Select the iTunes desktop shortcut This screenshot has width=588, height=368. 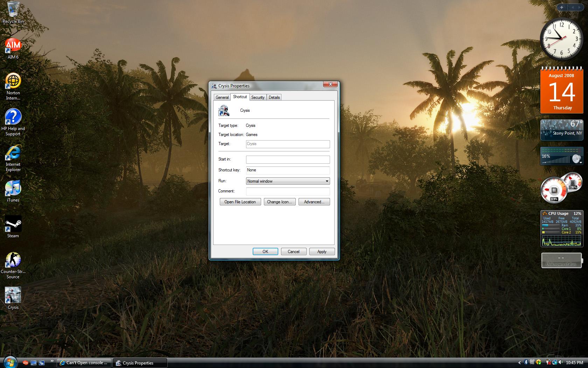click(x=13, y=191)
